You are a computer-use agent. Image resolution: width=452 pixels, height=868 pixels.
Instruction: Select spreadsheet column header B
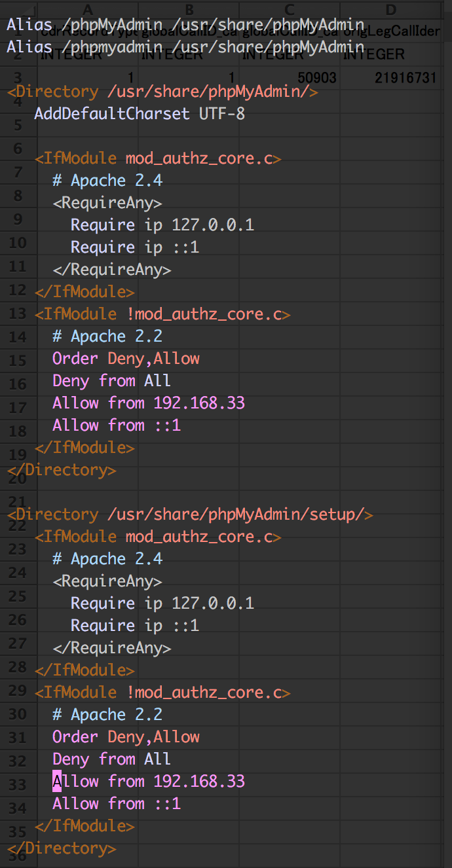click(x=189, y=9)
